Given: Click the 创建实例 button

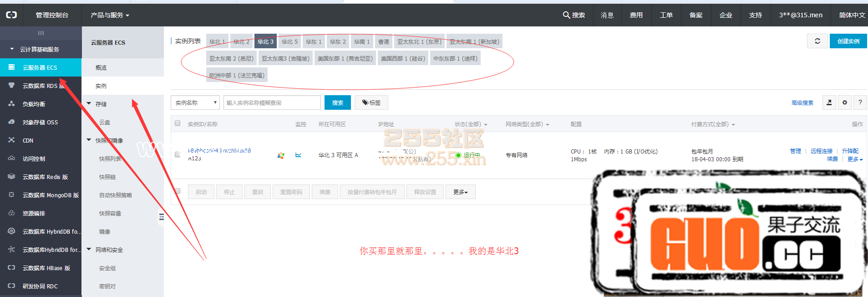Looking at the screenshot, I should (848, 41).
